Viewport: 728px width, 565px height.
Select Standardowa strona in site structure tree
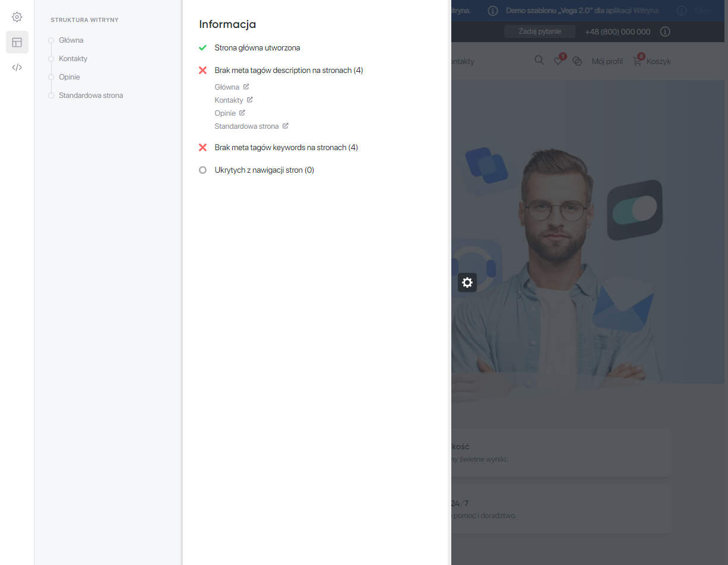click(x=91, y=96)
